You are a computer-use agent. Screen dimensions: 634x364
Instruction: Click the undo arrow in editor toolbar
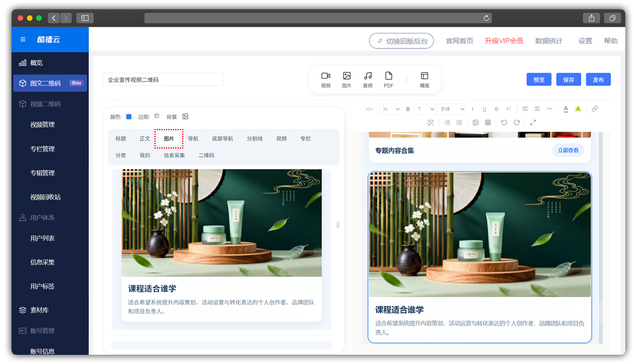coord(504,123)
